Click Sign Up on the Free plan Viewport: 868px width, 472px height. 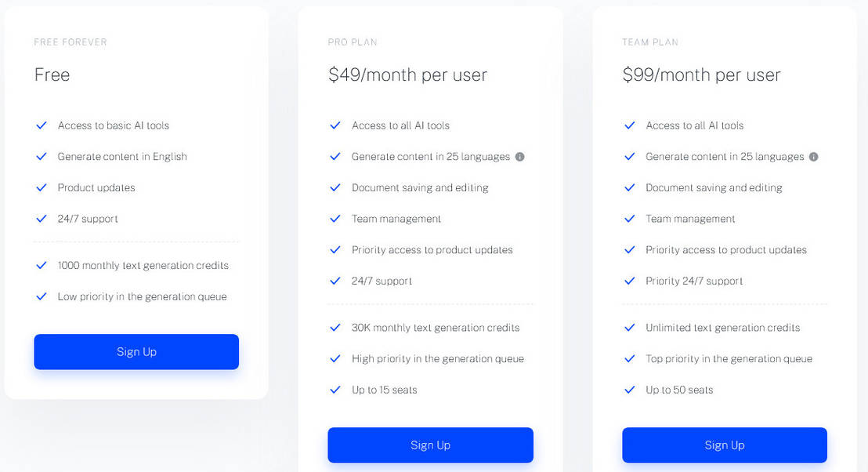click(136, 351)
